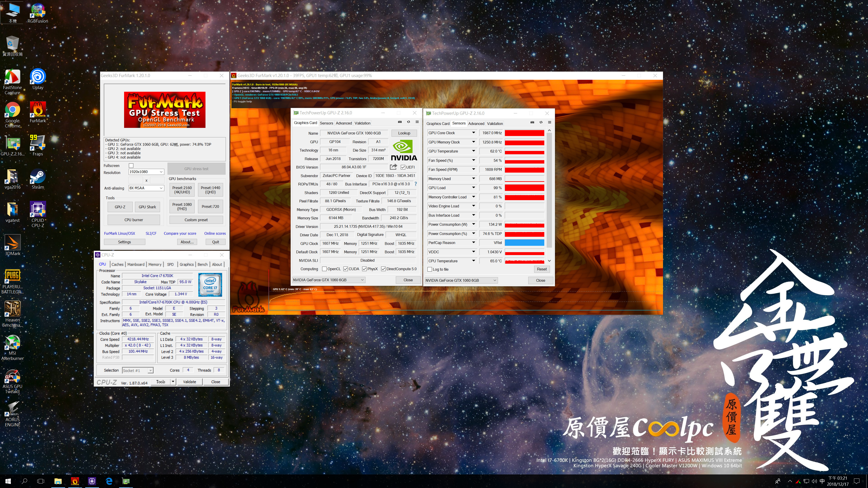Open hamburger menu in GPU-Z Sensors window
This screenshot has width=868, height=488.
click(550, 122)
